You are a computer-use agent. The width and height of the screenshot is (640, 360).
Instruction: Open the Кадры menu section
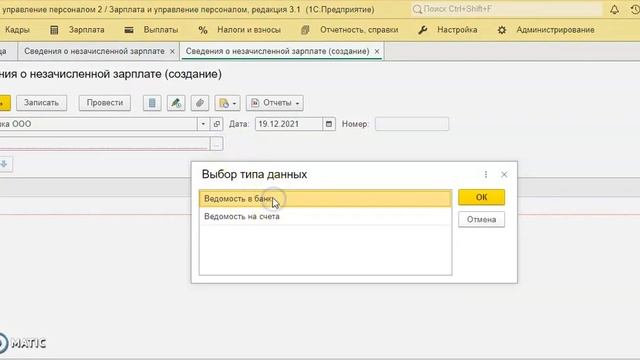[17, 30]
